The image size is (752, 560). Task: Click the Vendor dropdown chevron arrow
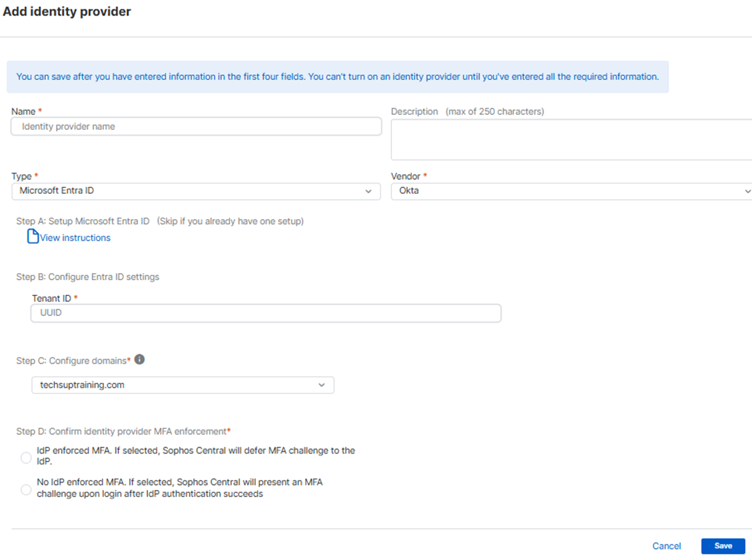pyautogui.click(x=747, y=190)
